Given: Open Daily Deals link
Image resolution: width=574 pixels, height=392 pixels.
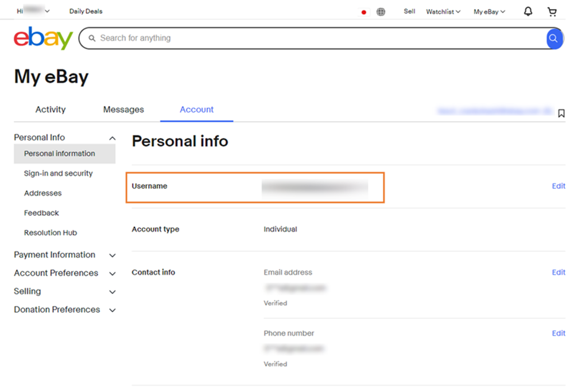Looking at the screenshot, I should (x=86, y=11).
